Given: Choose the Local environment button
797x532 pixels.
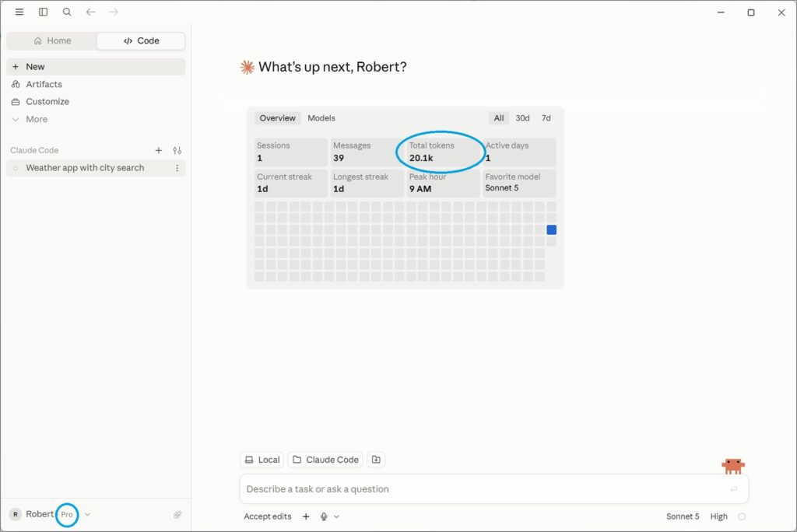Looking at the screenshot, I should 262,460.
